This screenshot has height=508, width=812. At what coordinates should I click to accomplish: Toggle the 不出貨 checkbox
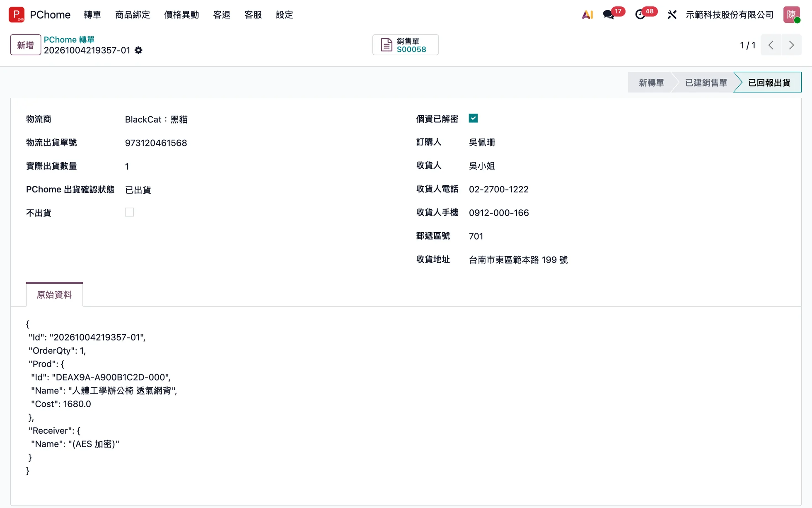[x=129, y=212]
